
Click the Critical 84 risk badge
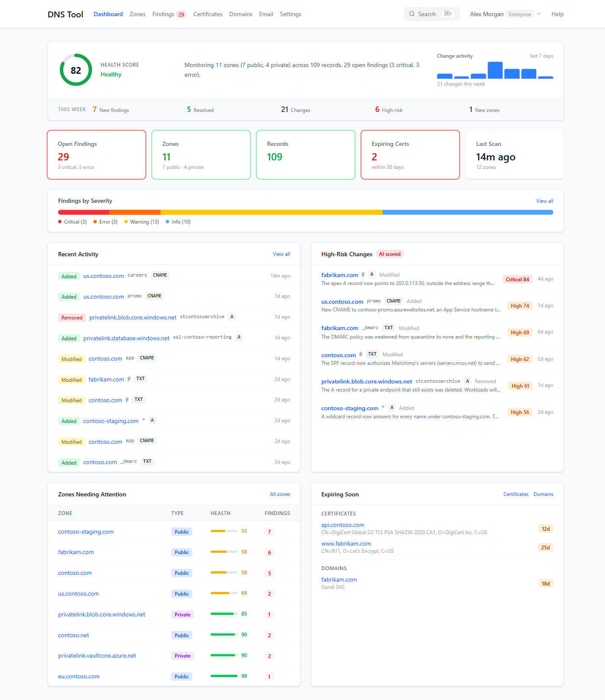(x=517, y=279)
